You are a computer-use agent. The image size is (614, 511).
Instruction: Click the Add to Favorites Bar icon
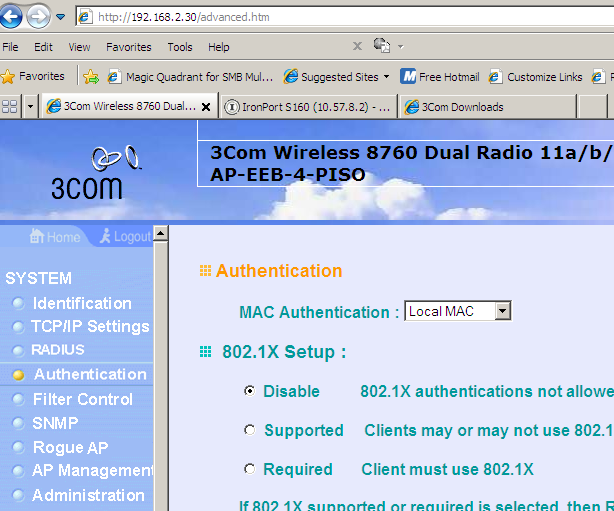(91, 76)
